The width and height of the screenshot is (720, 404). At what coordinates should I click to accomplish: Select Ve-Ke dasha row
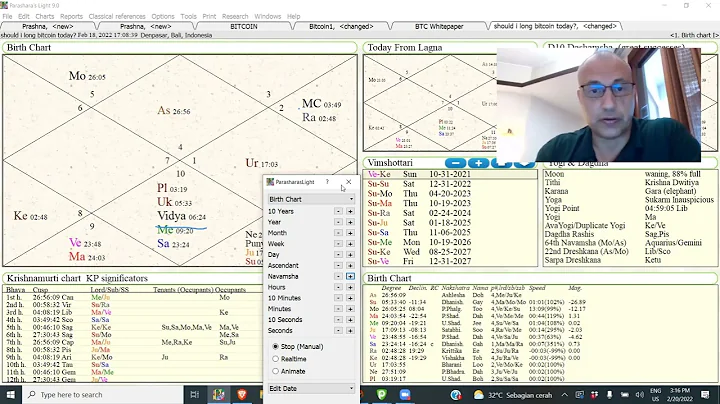click(x=450, y=174)
